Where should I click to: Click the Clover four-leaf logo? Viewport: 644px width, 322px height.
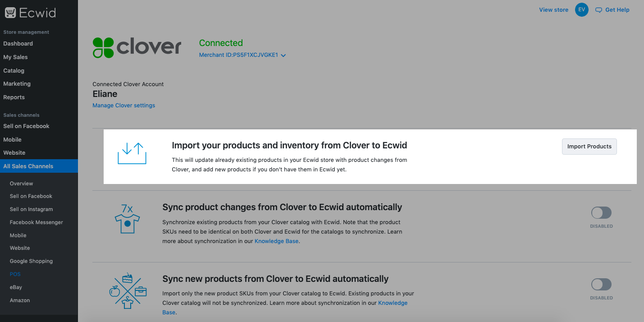103,47
